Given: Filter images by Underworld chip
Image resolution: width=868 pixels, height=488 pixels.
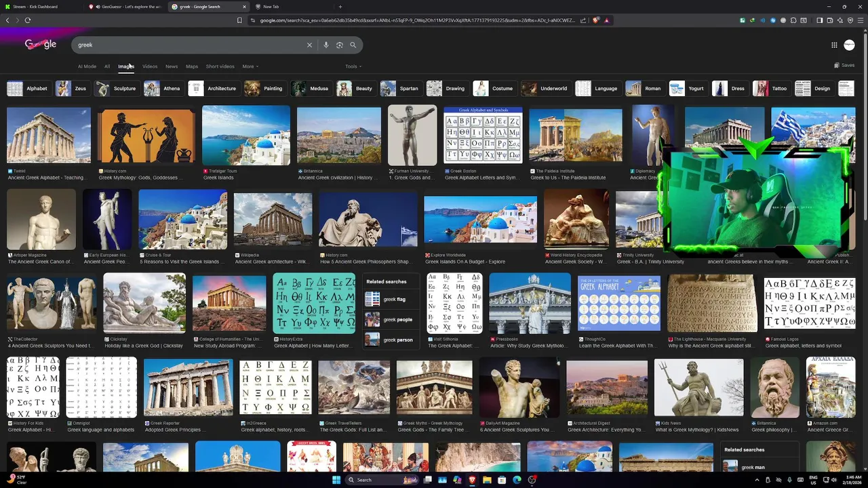Looking at the screenshot, I should (546, 88).
